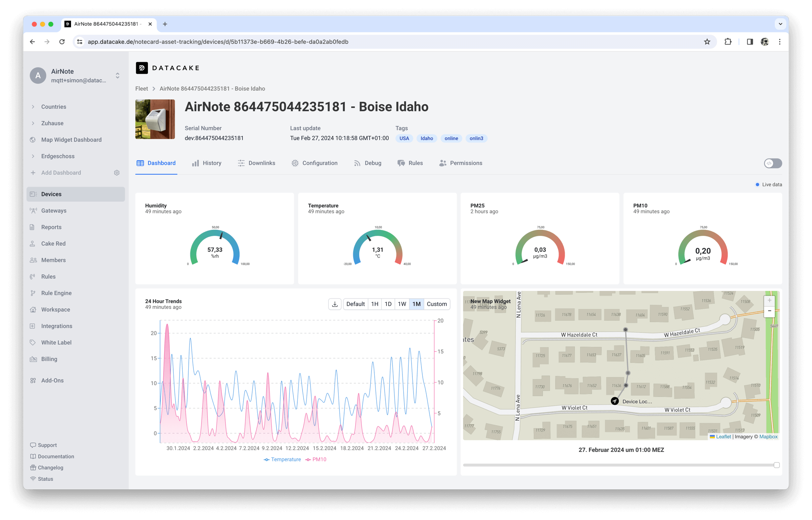Zoom out on the map widget

(x=769, y=311)
